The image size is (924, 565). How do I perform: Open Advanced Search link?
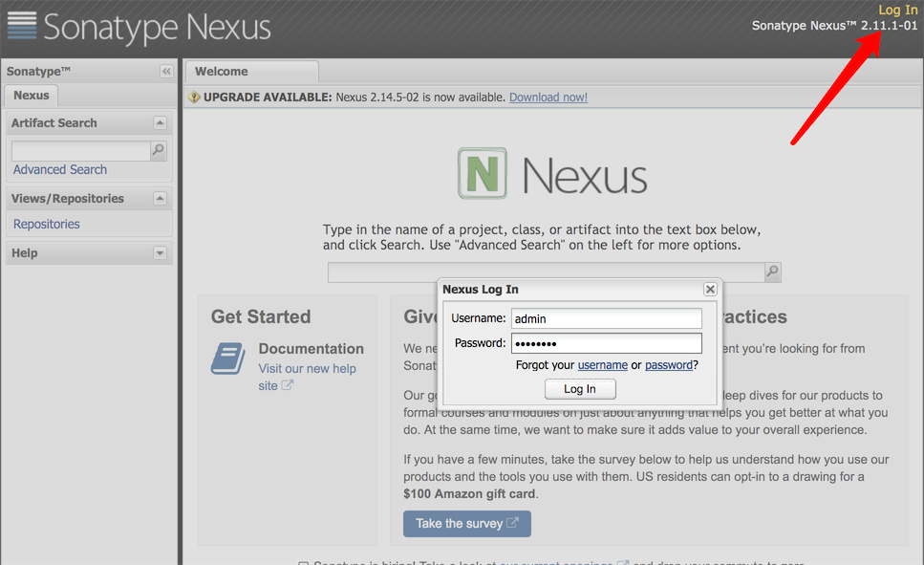60,170
